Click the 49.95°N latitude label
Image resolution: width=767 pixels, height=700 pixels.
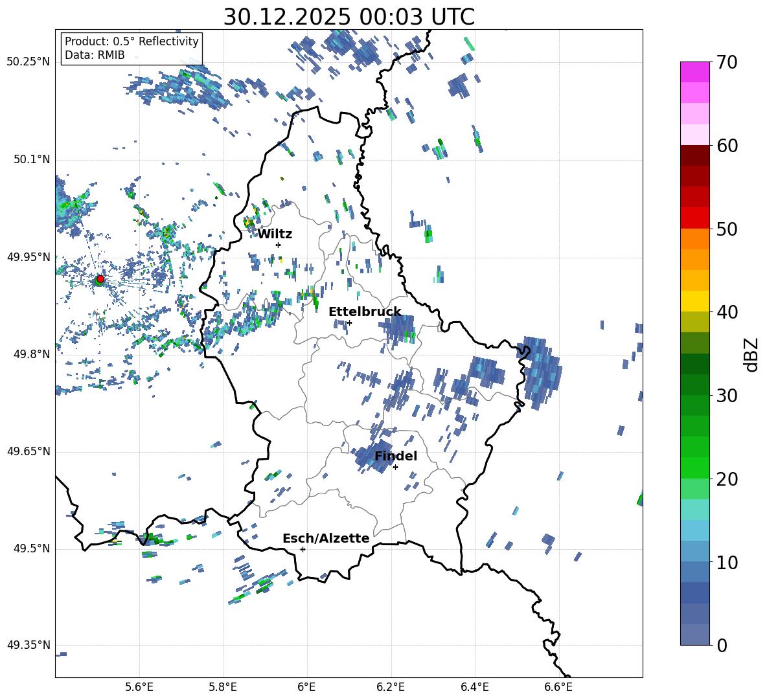pyautogui.click(x=29, y=256)
